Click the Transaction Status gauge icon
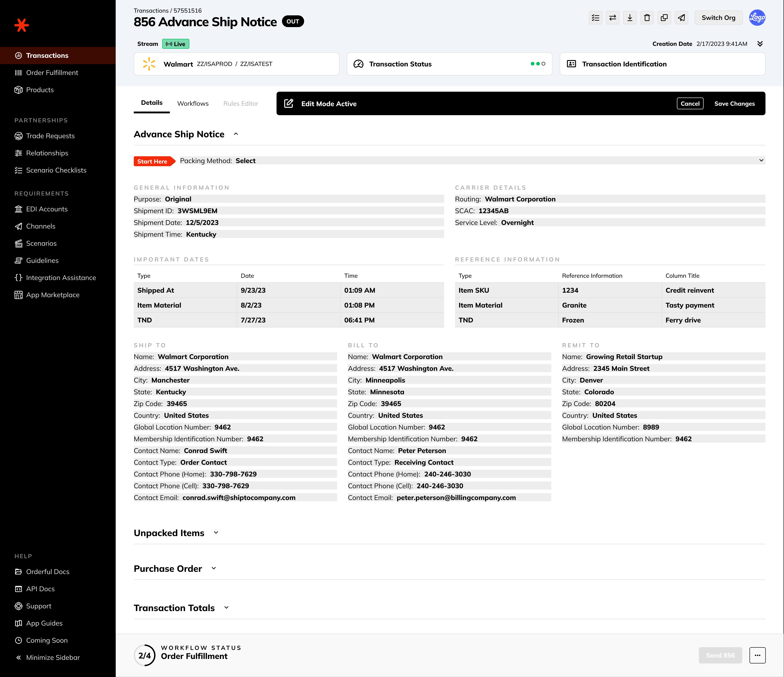Image resolution: width=784 pixels, height=677 pixels. tap(358, 64)
